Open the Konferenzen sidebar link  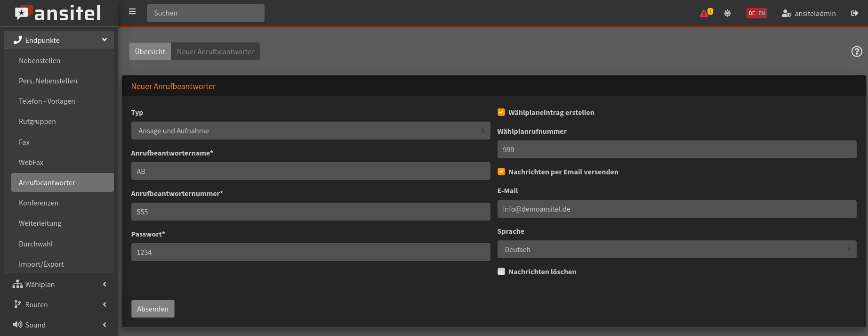(39, 203)
